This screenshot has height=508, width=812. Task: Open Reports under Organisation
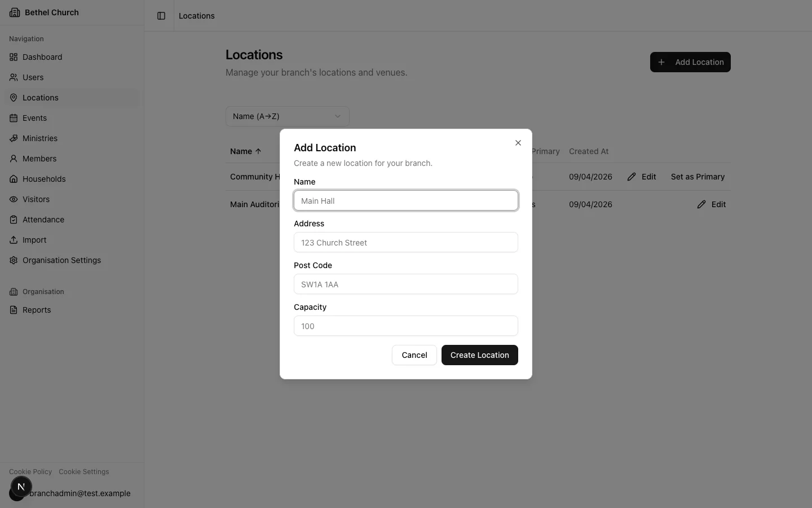pos(72,310)
